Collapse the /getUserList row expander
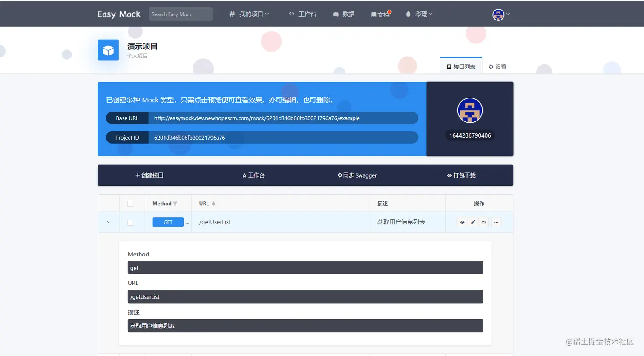This screenshot has width=644, height=356. point(108,222)
